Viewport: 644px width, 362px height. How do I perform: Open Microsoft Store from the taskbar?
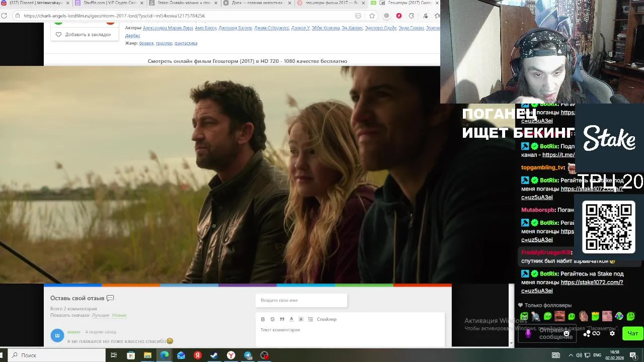pyautogui.click(x=131, y=355)
